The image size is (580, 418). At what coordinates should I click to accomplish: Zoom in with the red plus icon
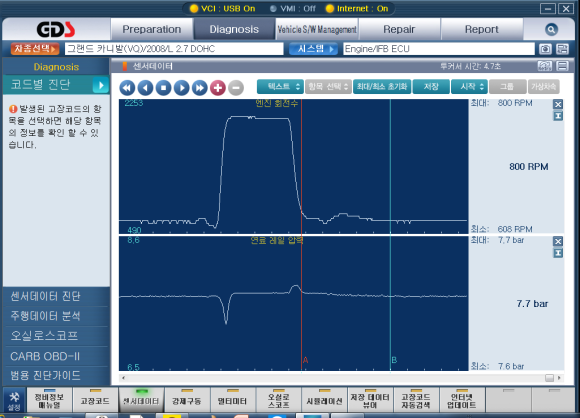click(218, 88)
